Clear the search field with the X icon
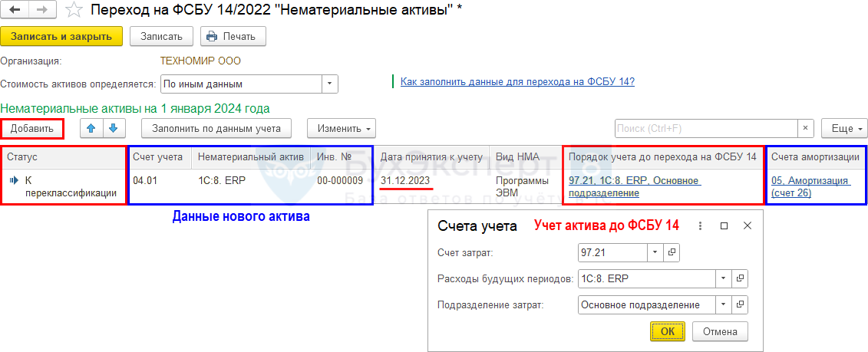Image resolution: width=868 pixels, height=352 pixels. 805,128
